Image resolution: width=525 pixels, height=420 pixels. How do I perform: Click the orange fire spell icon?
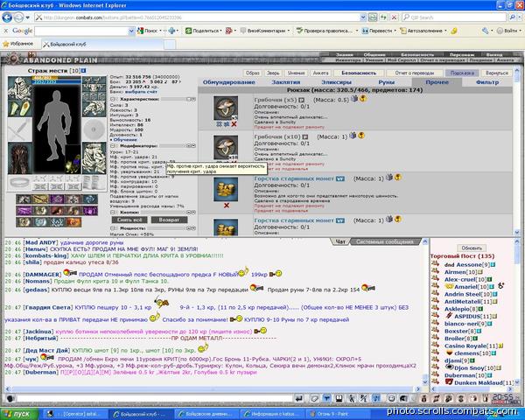(73, 222)
